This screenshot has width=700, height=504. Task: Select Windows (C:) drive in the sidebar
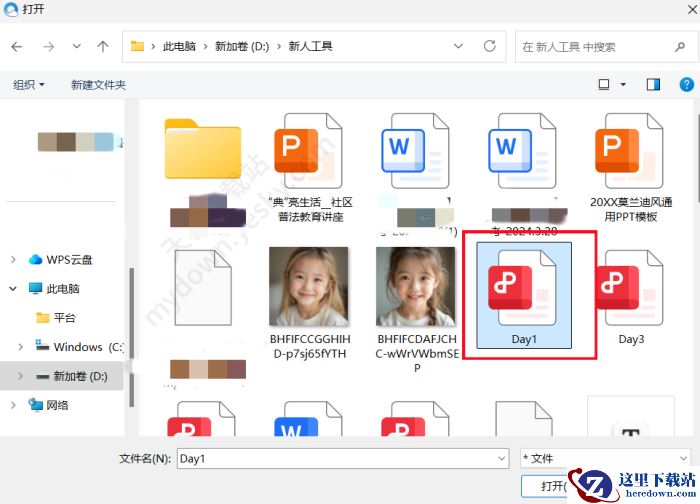coord(79,346)
